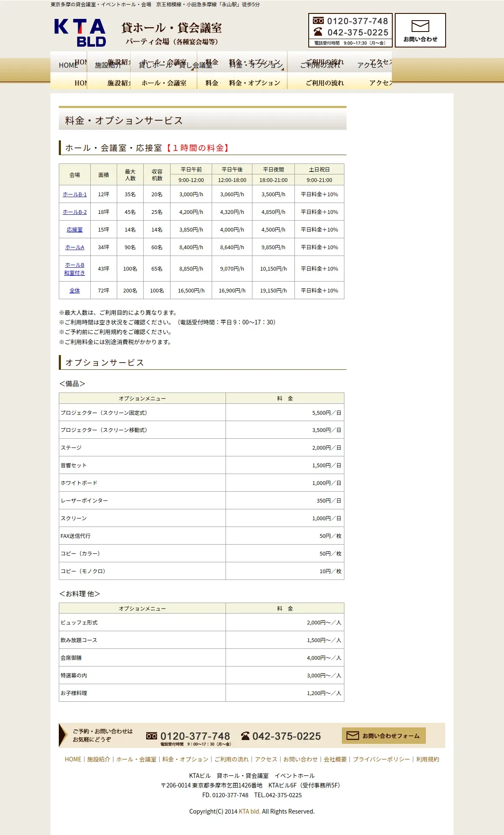This screenshot has height=835, width=504.
Task: Click the 4,000円/h cell for 応接室
Action: point(232,229)
